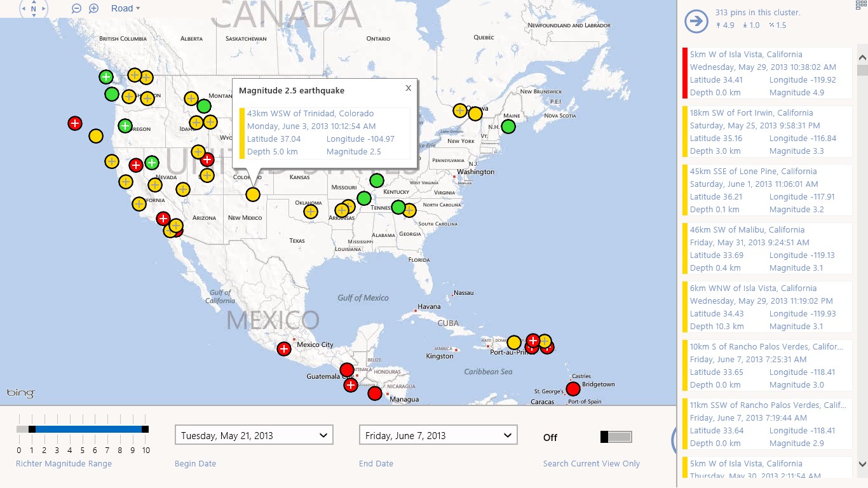Click the scrollbar up arrow on the pin list
868x488 pixels.
point(862,58)
